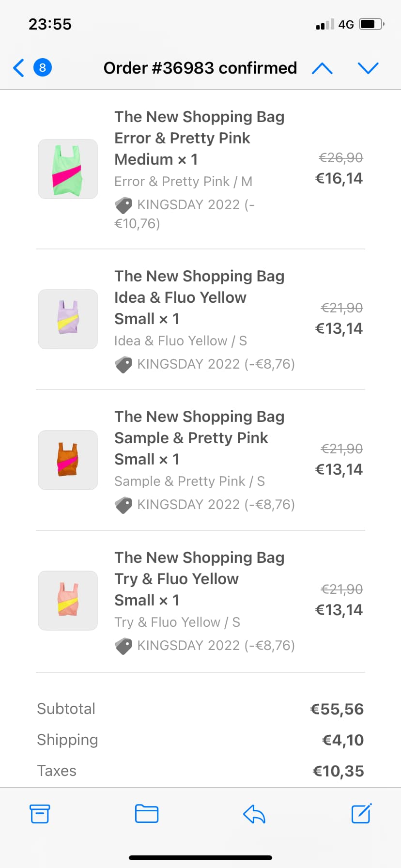Compose a new email message

361,814
